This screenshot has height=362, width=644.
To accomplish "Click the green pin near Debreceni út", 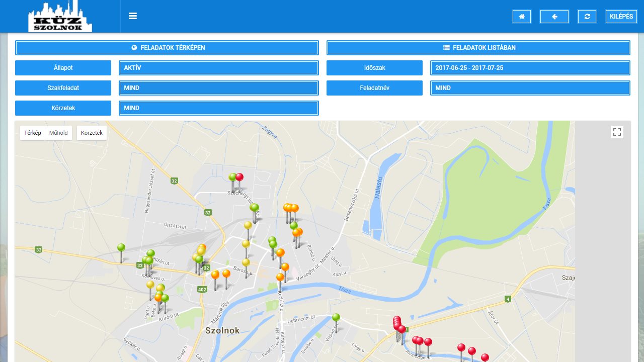I will 336,318.
